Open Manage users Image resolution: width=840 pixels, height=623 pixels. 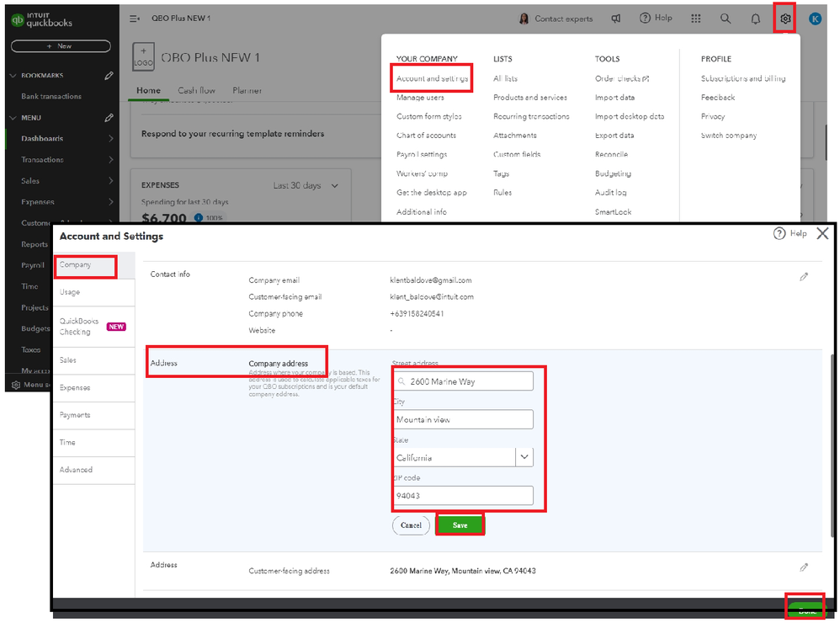[x=420, y=98]
